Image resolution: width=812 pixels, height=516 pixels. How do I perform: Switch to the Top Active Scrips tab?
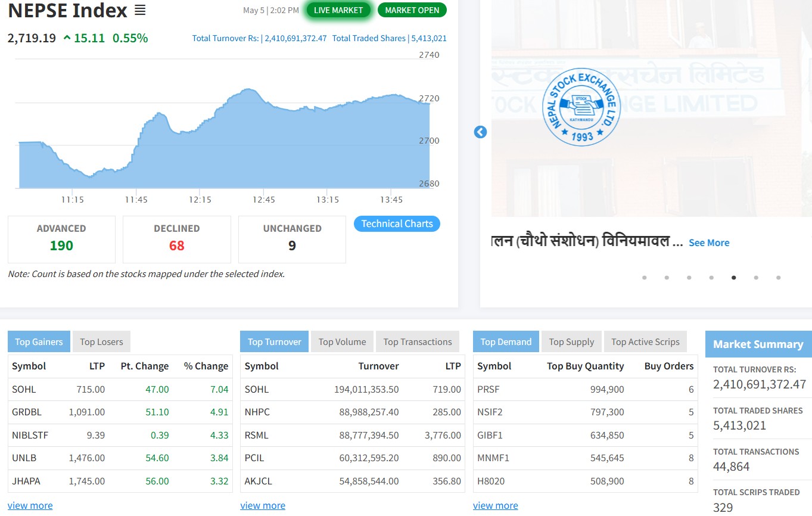[645, 341]
